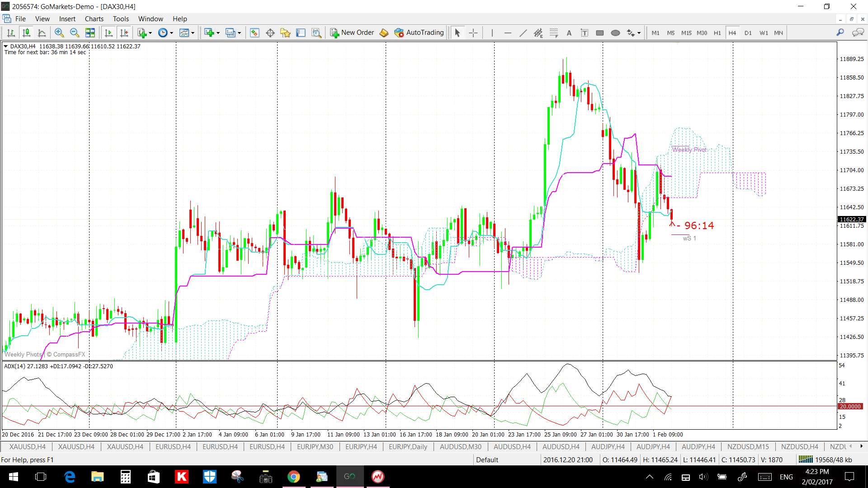Collapse the DAX30,H4 chart info triangle
This screenshot has width=868, height=488.
[6, 47]
